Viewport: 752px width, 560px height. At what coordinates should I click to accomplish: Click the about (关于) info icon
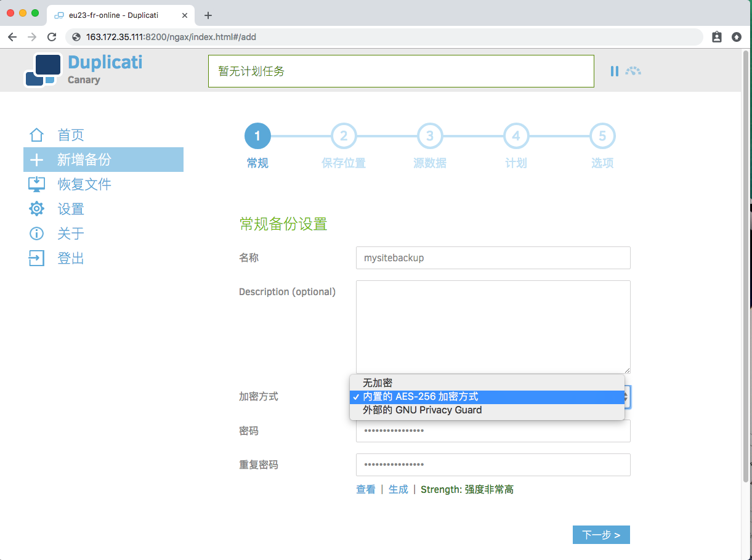(x=37, y=233)
